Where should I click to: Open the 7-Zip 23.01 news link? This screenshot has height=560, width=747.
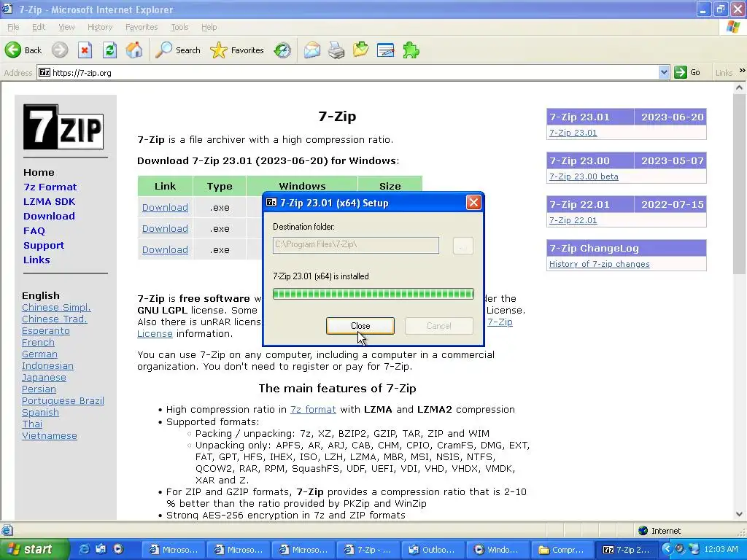click(573, 133)
